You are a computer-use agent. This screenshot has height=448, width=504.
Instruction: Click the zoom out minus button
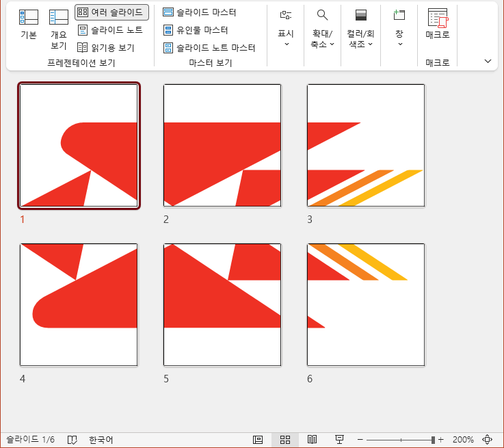point(360,440)
